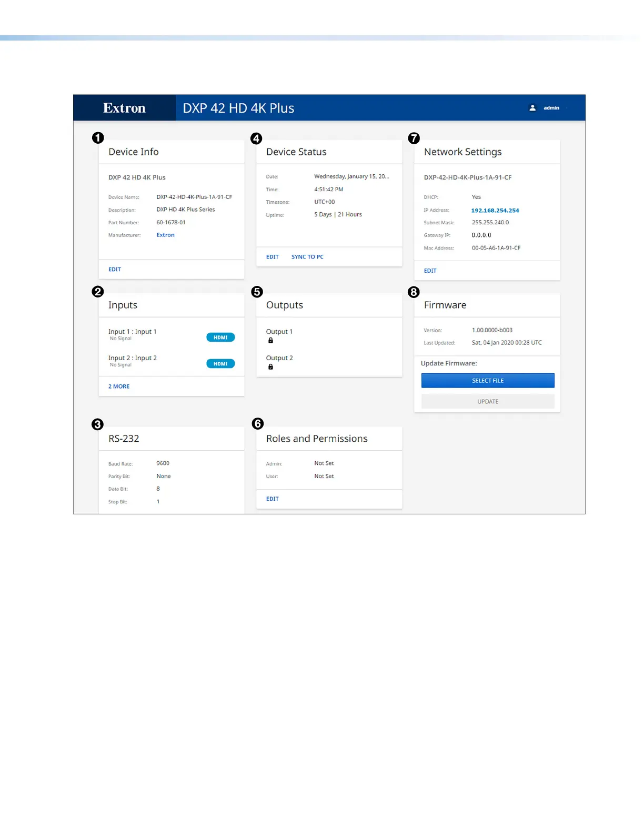Open the 192.168.254.254 IP address link
The image size is (644, 834).
pos(495,211)
